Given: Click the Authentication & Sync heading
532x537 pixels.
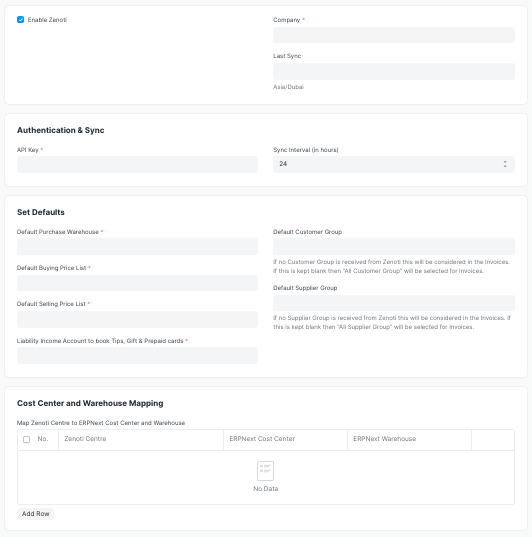Looking at the screenshot, I should [x=61, y=130].
